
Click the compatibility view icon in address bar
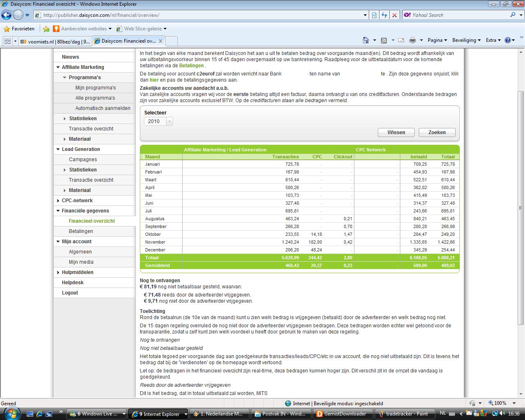coord(374,15)
